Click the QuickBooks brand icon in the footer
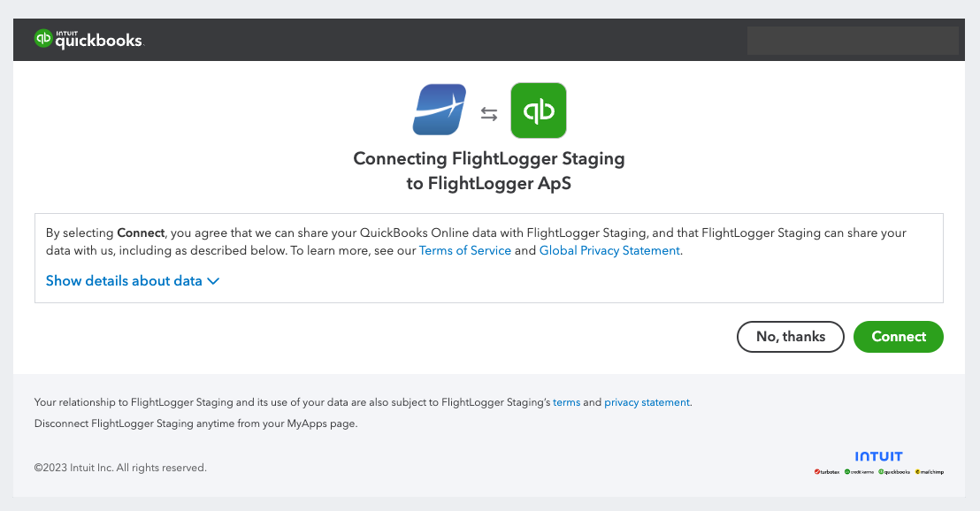This screenshot has height=511, width=980. pos(882,471)
